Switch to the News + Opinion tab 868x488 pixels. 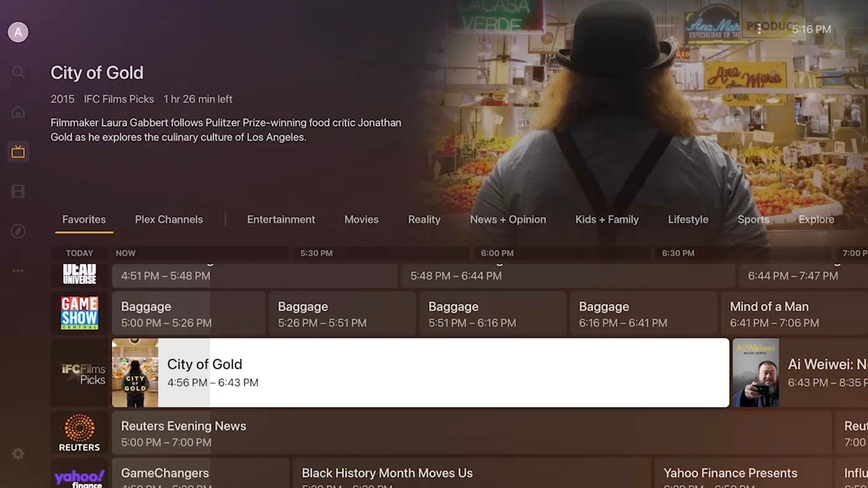508,220
